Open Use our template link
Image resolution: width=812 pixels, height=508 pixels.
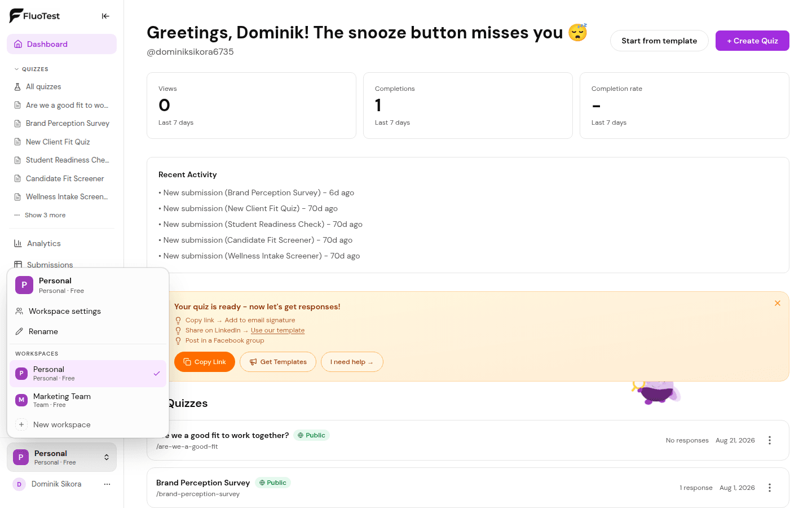pos(277,330)
